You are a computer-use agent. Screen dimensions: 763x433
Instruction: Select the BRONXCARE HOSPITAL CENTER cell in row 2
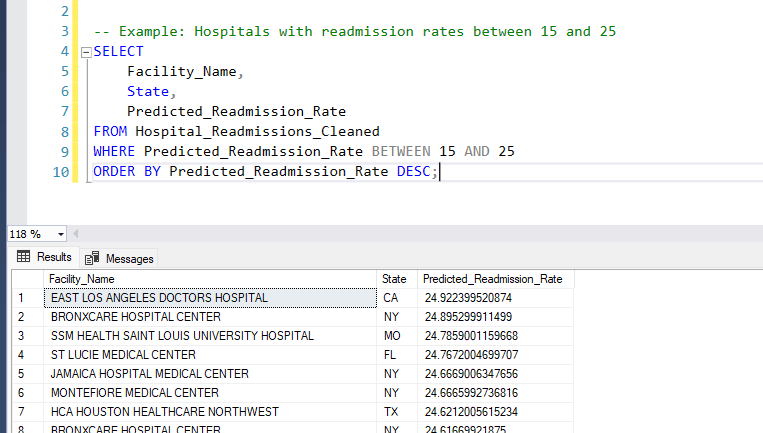click(x=210, y=317)
